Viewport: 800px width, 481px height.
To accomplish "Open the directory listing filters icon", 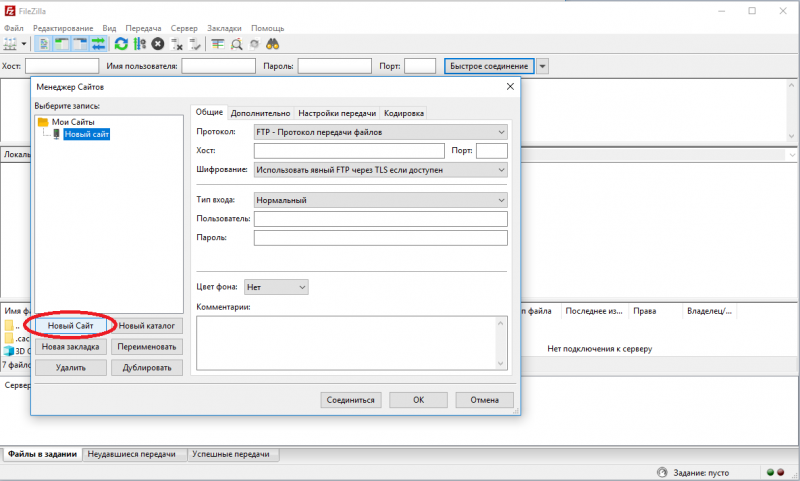I will pyautogui.click(x=218, y=44).
